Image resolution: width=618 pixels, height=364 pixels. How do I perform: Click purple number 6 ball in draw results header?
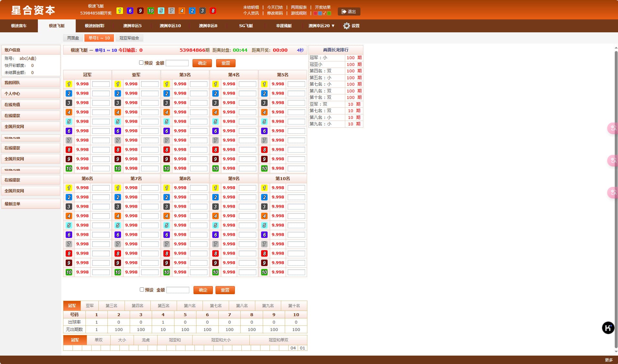tap(130, 11)
